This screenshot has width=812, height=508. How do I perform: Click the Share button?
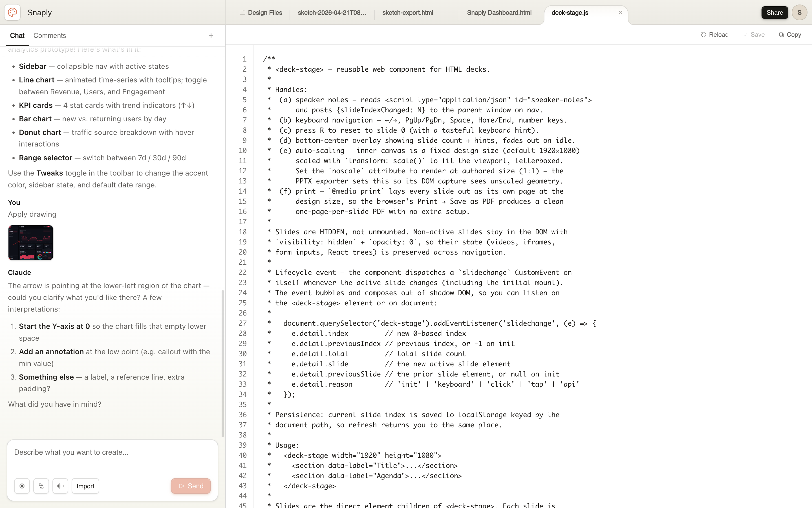[775, 12]
